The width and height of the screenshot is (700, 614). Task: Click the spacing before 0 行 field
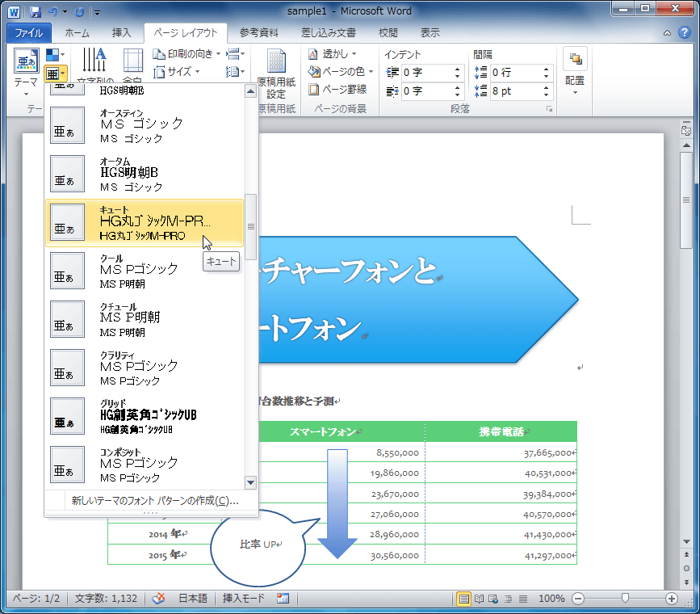coord(516,73)
